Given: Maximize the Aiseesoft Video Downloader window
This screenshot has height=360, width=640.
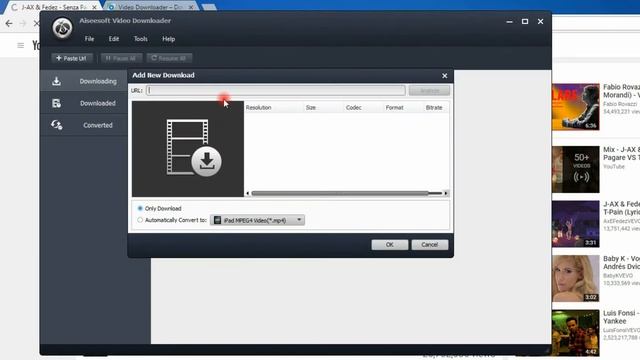Looking at the screenshot, I should coord(525,22).
